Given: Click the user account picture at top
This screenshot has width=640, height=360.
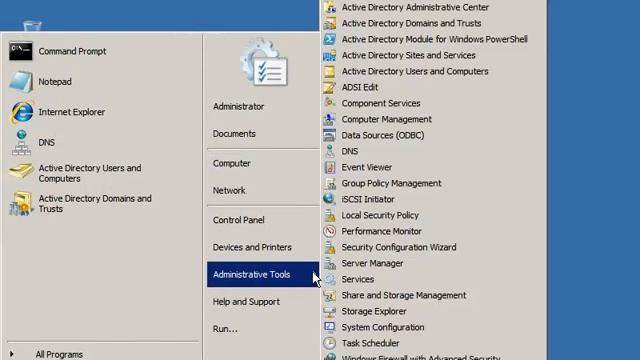Looking at the screenshot, I should pos(264,62).
